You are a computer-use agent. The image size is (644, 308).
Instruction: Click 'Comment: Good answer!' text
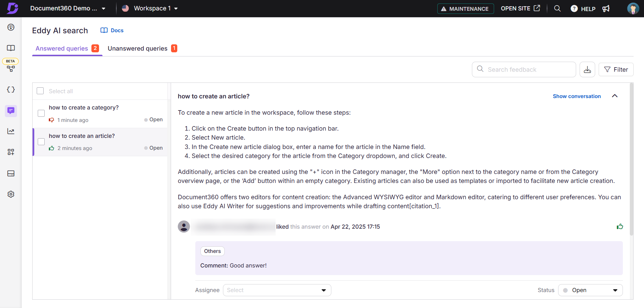(233, 265)
